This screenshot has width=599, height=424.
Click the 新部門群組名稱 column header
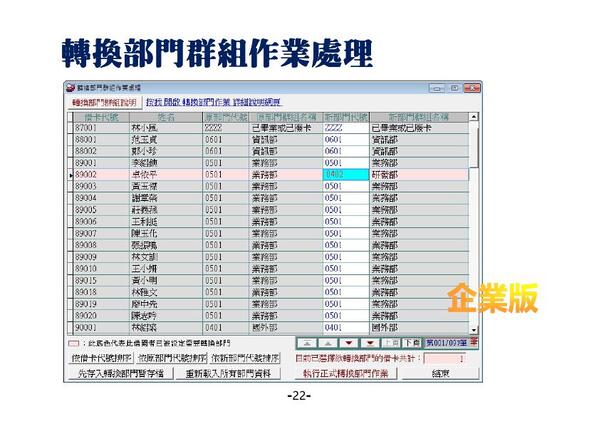(x=419, y=117)
